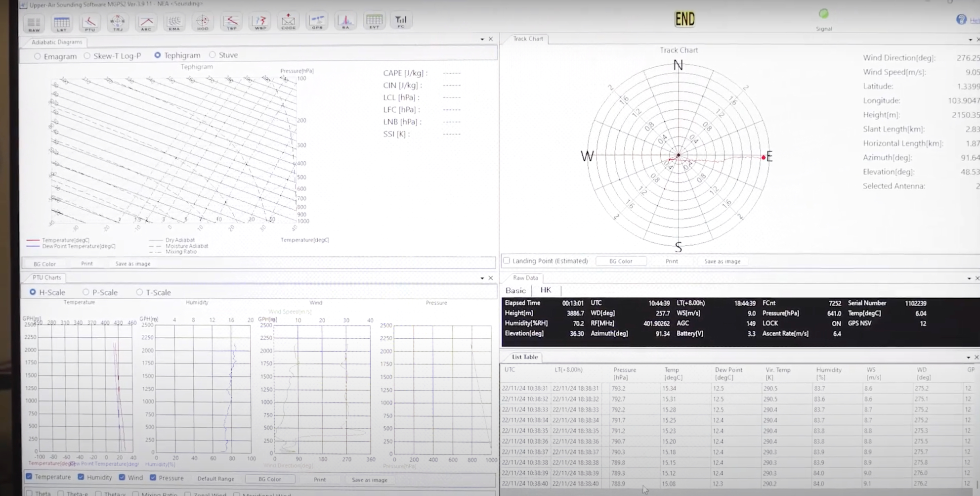Select the Track Chart tab
This screenshot has width=980, height=496.
[x=528, y=39]
